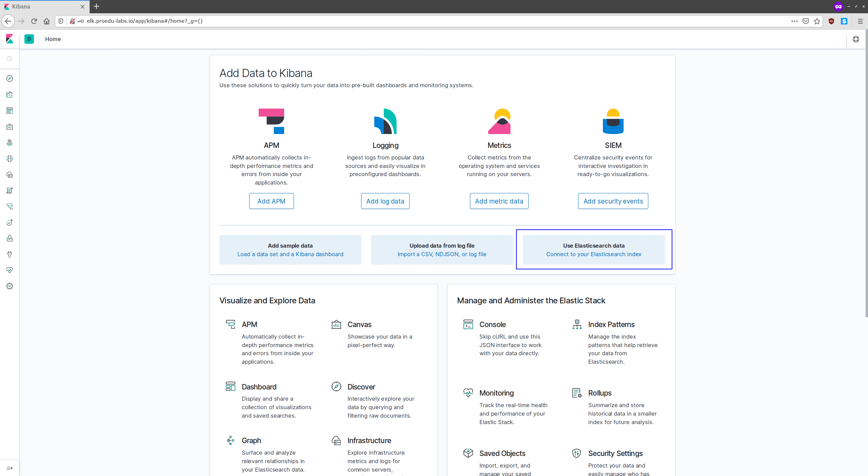The width and height of the screenshot is (868, 476).
Task: Open Stack Monitoring from the heartbeat sidebar icon
Action: tap(9, 270)
